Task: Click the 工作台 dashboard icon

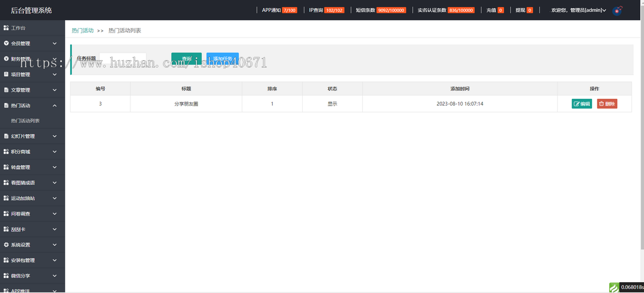Action: point(6,28)
